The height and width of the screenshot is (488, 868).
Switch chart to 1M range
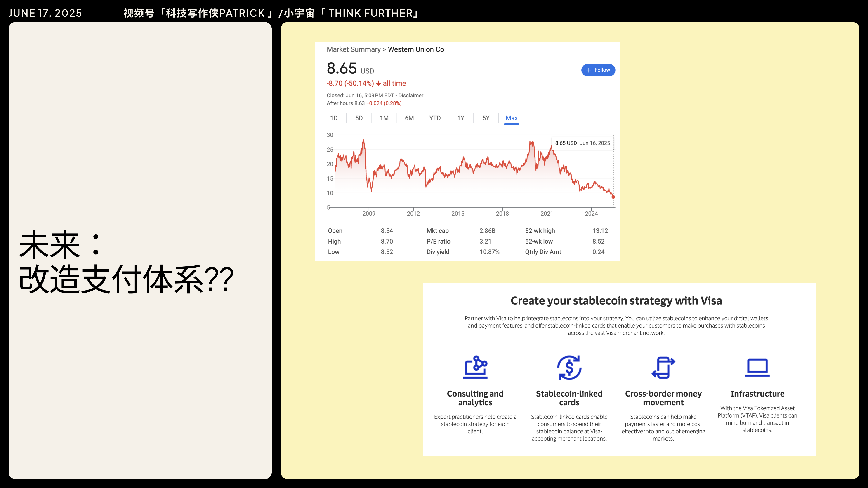(384, 118)
